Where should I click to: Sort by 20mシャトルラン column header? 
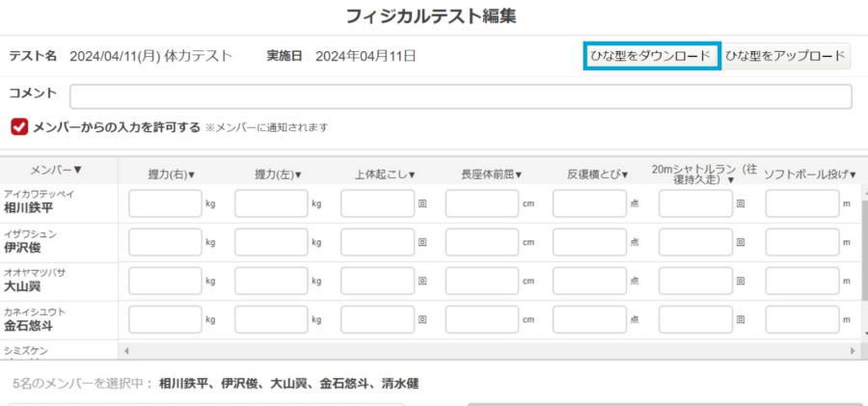pyautogui.click(x=701, y=174)
